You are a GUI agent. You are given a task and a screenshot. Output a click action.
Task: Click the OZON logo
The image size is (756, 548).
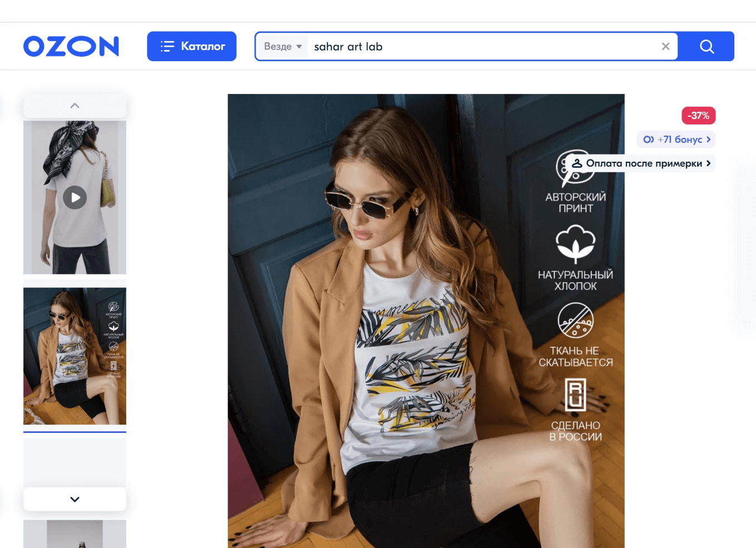click(x=71, y=46)
